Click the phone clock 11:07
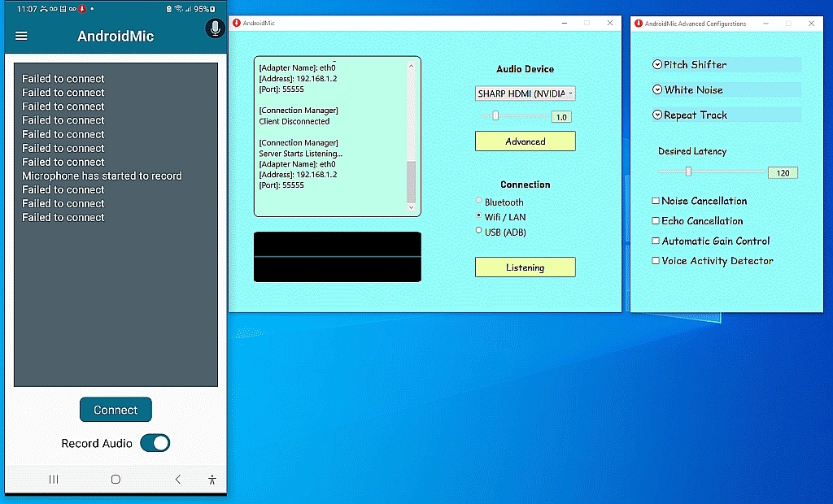The width and height of the screenshot is (833, 504). 27,9
